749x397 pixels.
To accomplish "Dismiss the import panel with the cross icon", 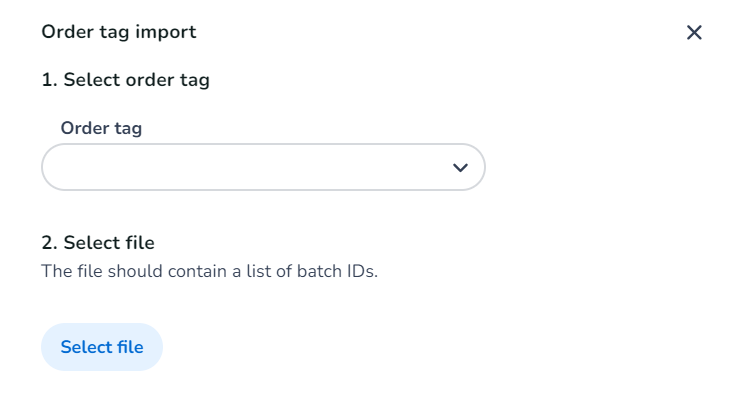I will pyautogui.click(x=694, y=32).
